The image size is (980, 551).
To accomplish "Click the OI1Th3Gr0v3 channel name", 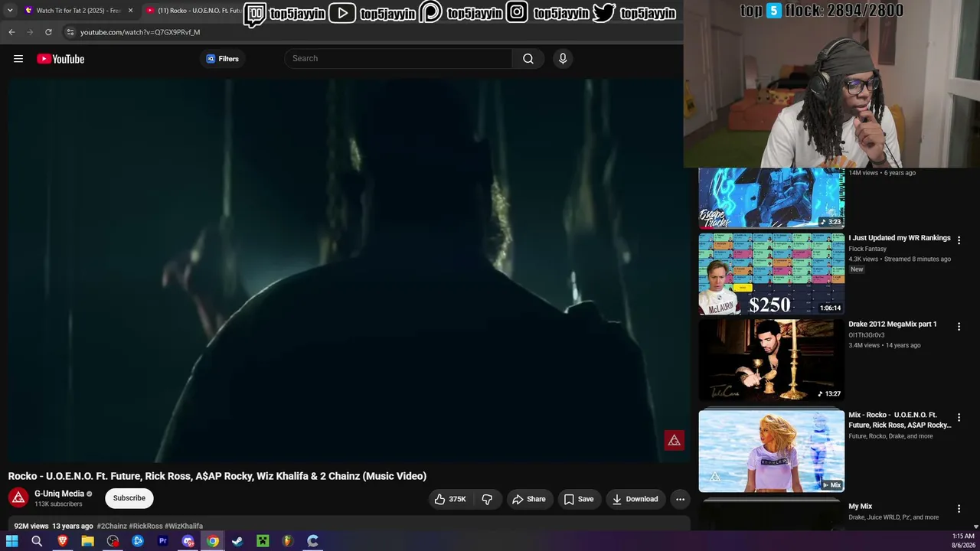I will pos(867,335).
